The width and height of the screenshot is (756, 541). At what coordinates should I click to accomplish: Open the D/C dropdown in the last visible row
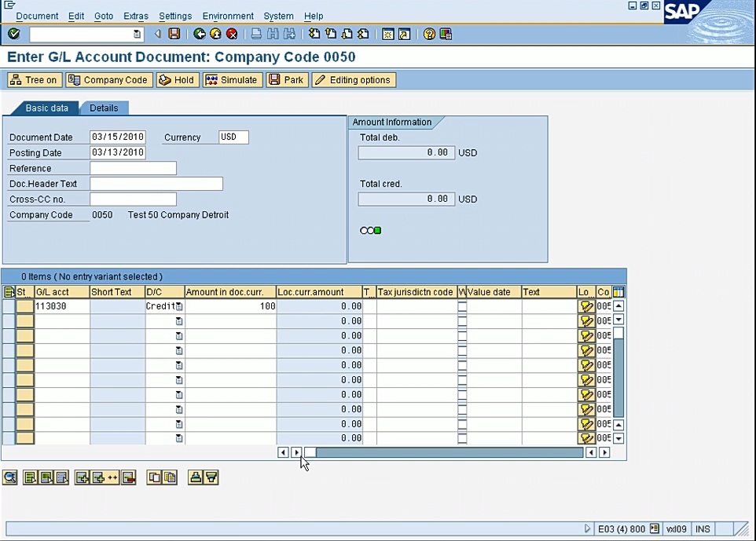179,438
